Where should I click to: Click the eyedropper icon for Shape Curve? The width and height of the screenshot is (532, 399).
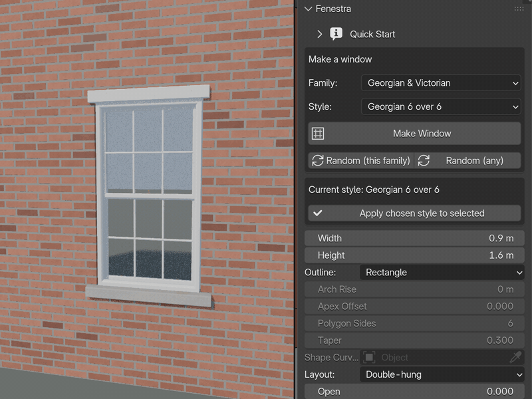(515, 357)
